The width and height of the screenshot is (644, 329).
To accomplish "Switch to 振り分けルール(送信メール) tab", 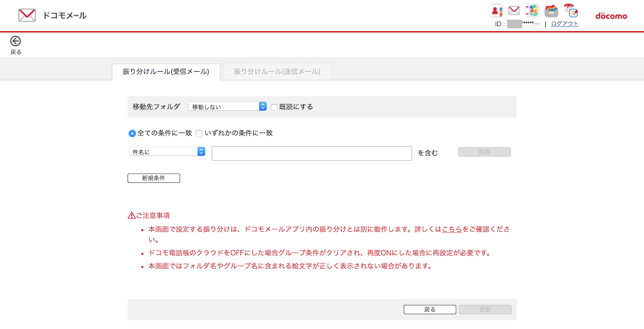I will click(277, 72).
